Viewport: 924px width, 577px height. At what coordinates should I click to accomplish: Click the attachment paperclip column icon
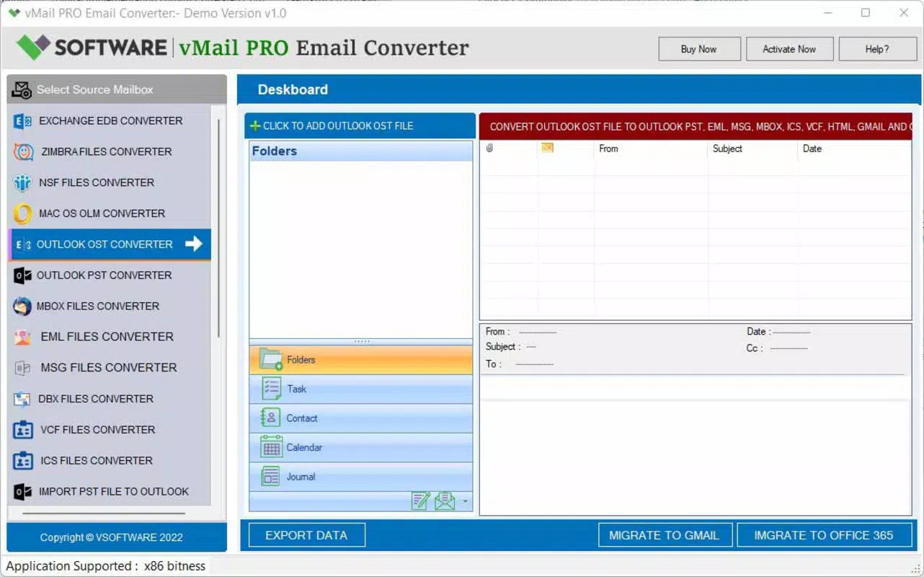tap(489, 149)
